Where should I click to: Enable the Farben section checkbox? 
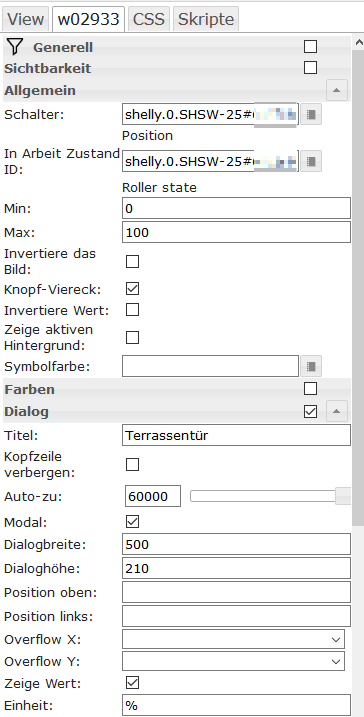coord(310,389)
